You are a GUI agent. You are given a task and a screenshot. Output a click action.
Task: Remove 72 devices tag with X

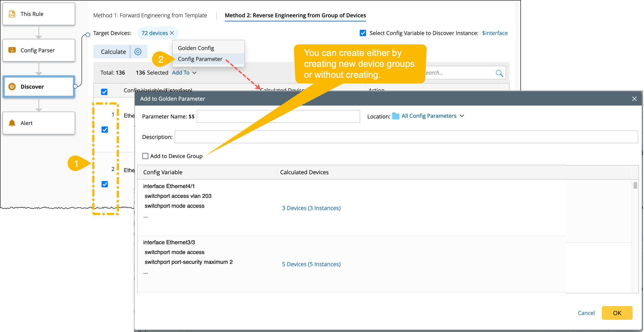[x=172, y=33]
